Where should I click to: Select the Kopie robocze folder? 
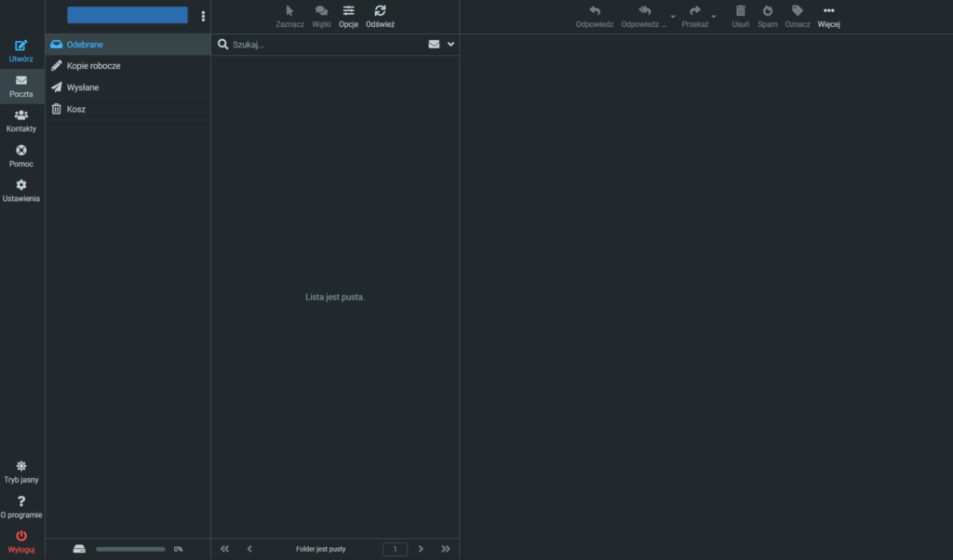click(x=93, y=66)
